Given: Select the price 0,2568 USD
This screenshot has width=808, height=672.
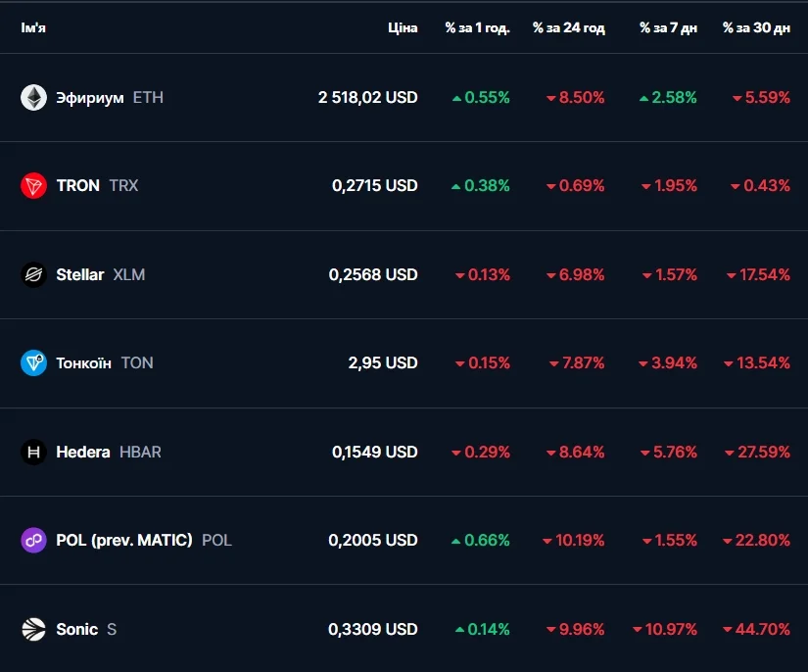Looking at the screenshot, I should pos(373,274).
